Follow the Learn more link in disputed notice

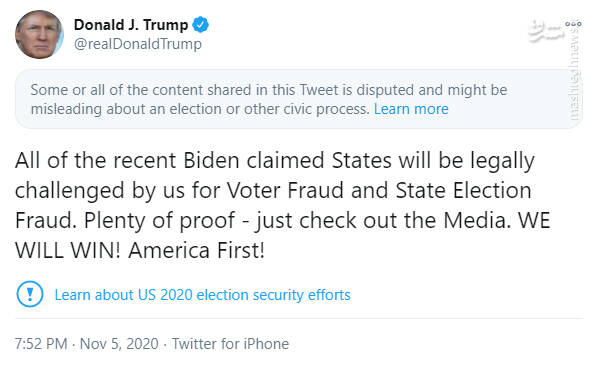tap(411, 109)
